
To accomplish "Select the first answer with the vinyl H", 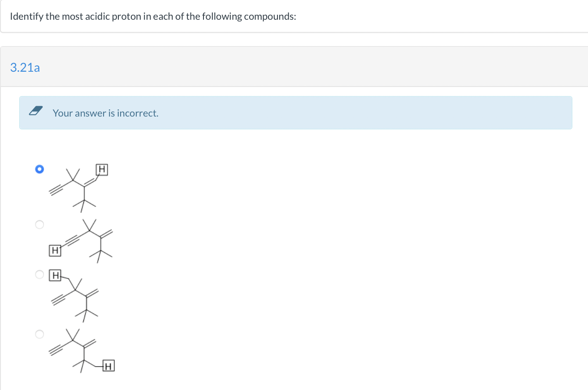I will pyautogui.click(x=39, y=169).
